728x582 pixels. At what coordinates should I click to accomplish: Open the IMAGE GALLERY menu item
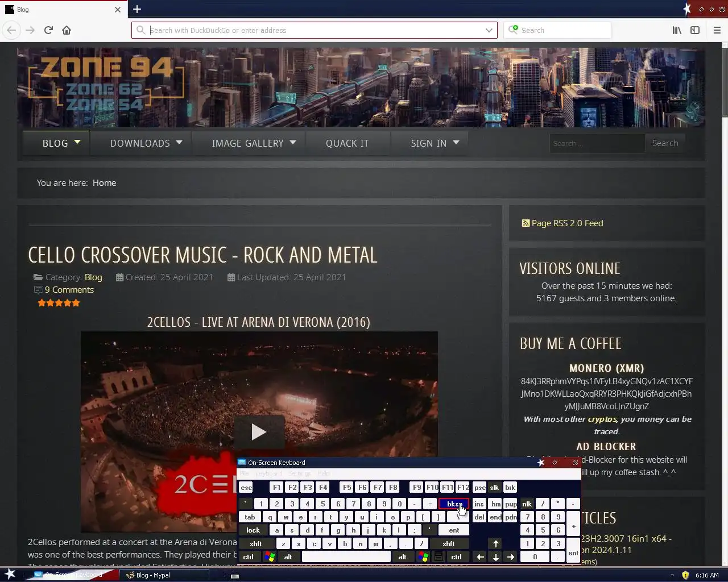point(247,143)
